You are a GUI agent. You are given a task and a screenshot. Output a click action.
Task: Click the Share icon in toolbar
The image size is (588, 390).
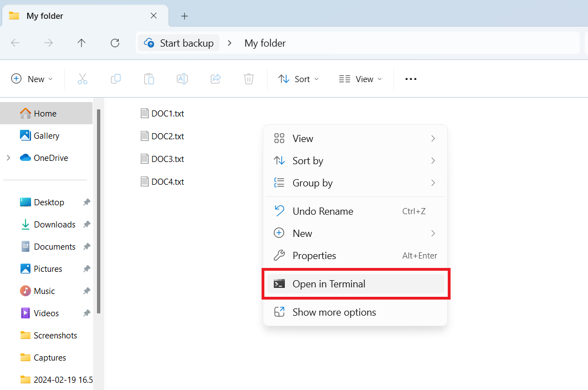click(216, 79)
